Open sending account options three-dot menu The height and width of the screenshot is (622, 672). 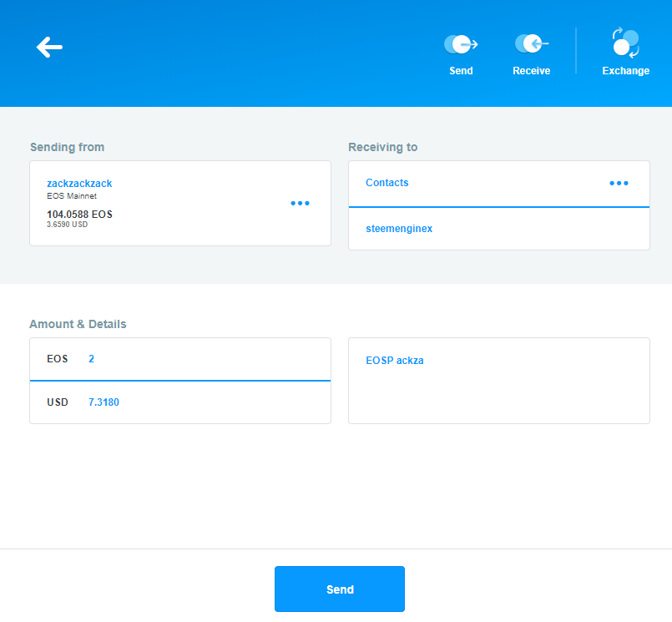click(x=300, y=203)
